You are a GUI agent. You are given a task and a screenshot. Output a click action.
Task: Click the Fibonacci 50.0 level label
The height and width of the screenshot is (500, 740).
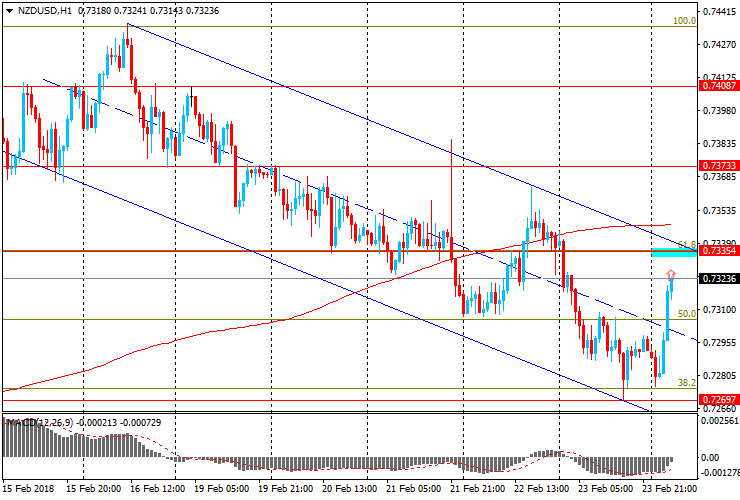[687, 314]
